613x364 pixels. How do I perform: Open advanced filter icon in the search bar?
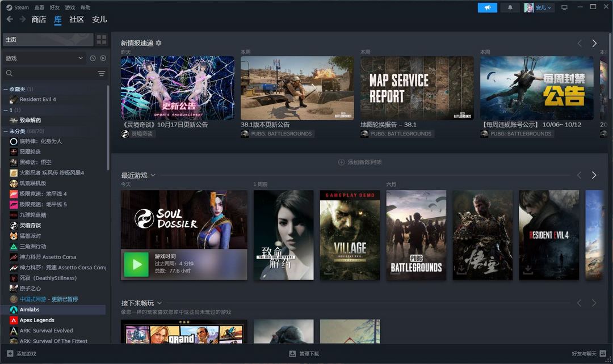[x=102, y=74]
